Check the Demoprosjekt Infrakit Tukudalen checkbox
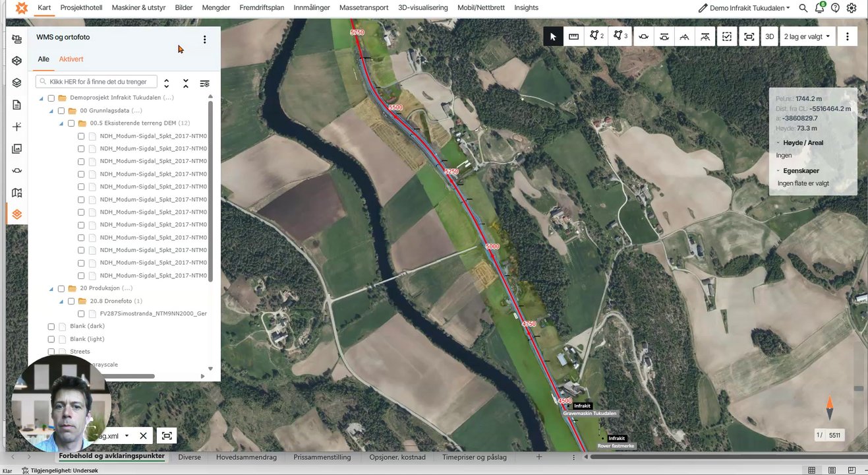 (51, 98)
